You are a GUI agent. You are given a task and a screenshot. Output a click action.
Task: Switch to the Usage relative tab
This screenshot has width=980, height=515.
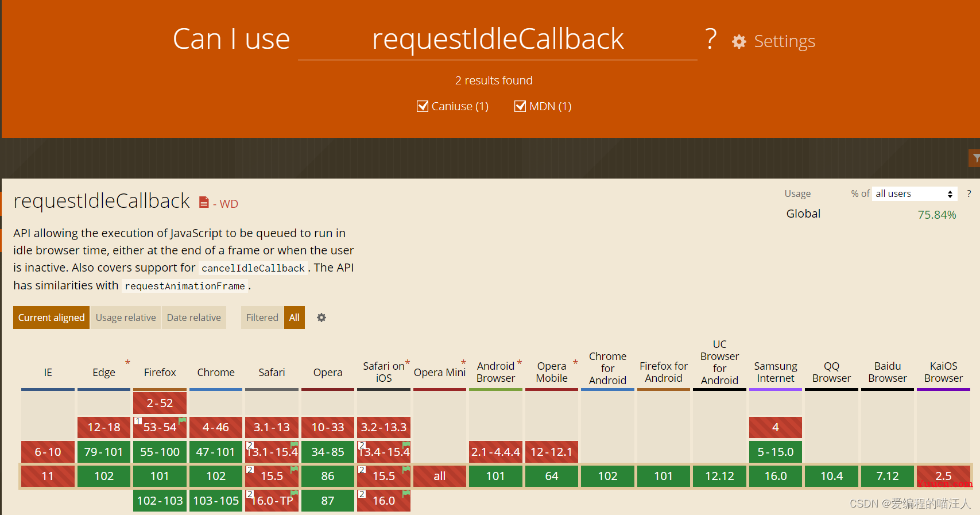pos(126,317)
